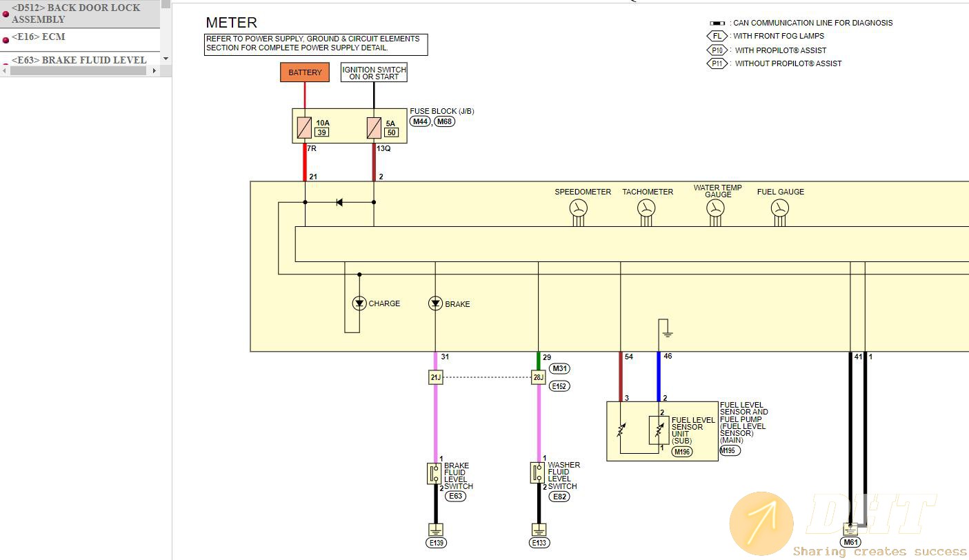Click meter terminal number 31
This screenshot has height=560, width=969.
(445, 357)
